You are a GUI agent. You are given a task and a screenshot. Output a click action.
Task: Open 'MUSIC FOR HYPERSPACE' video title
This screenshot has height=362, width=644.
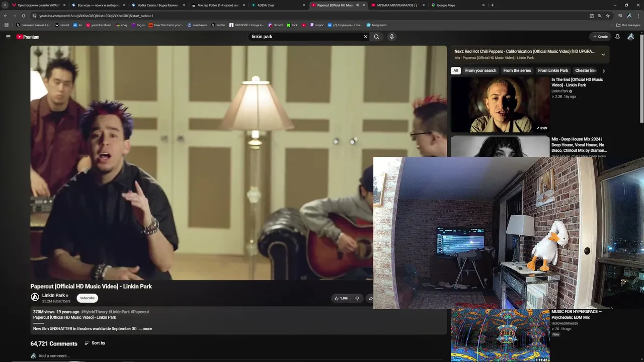(577, 315)
